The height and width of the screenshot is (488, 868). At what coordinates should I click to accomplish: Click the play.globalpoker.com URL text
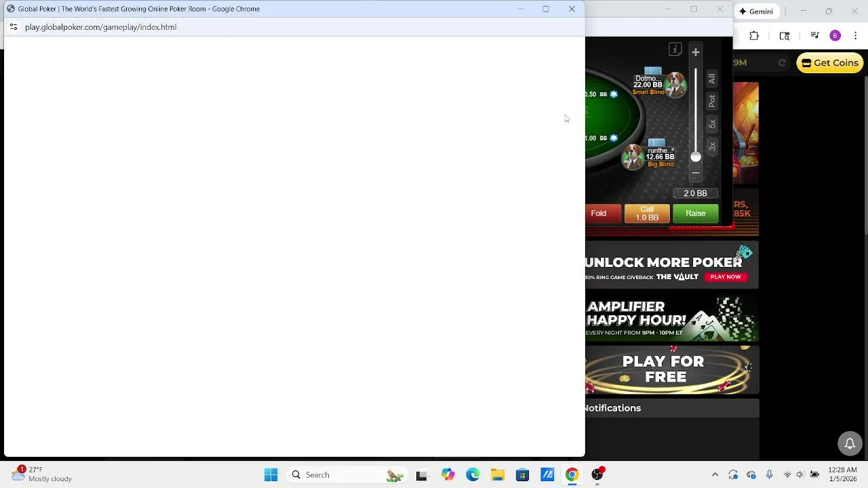(x=100, y=27)
